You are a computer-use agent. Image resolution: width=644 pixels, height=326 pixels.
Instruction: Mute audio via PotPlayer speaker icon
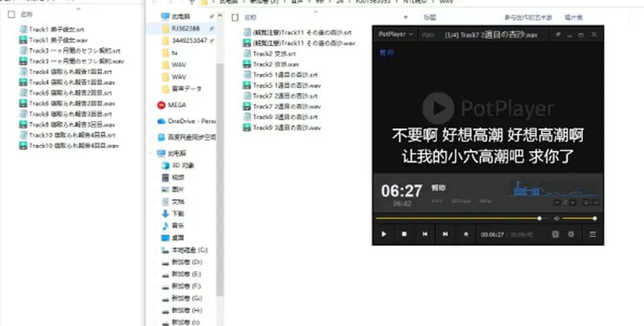click(557, 219)
